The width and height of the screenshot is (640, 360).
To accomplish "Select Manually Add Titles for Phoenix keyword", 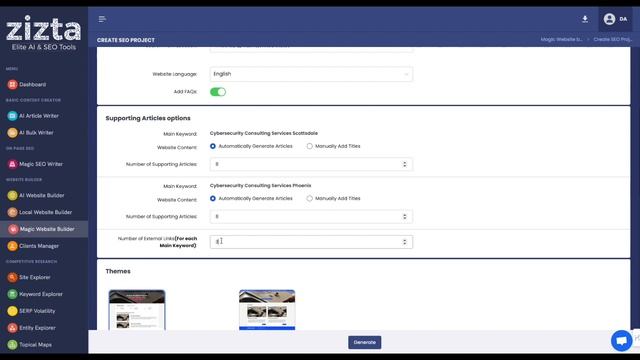I will coord(309,198).
